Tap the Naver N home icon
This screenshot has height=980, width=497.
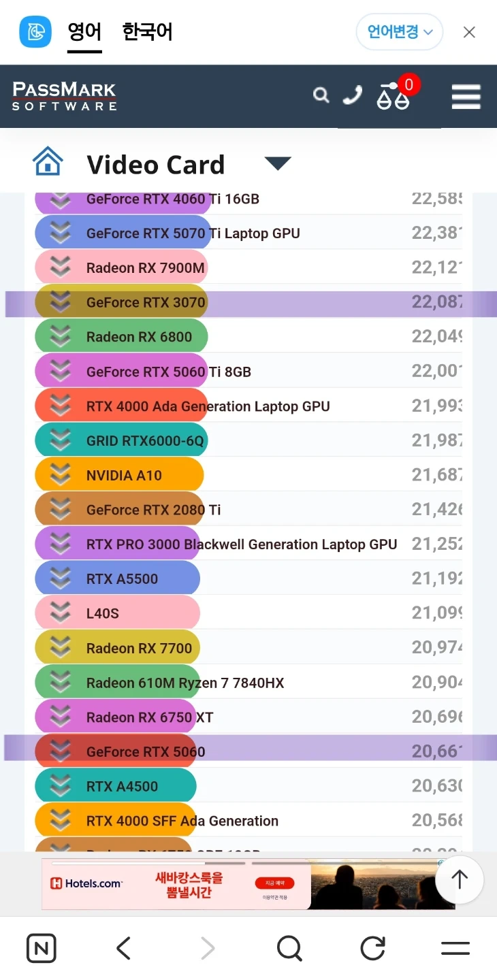[x=42, y=948]
